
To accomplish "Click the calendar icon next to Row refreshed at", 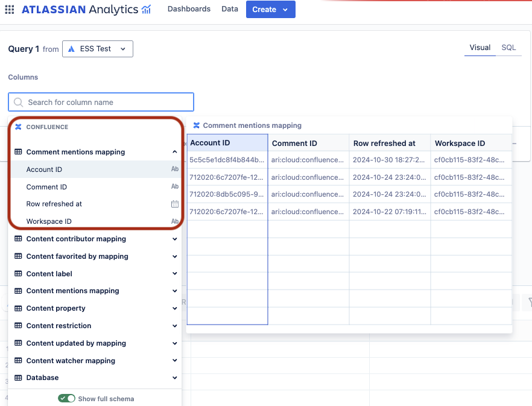I will click(x=175, y=204).
